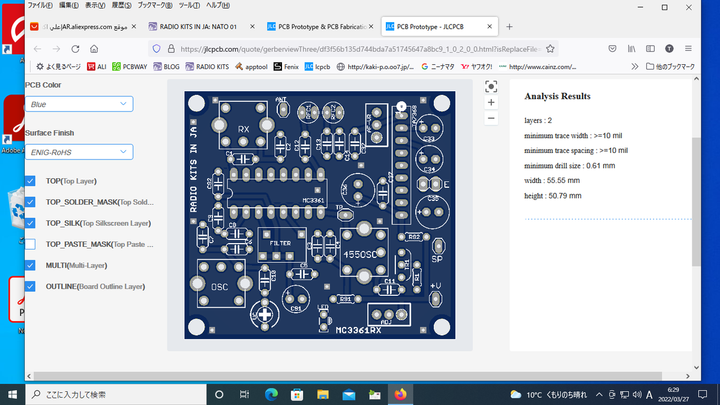Expand the Surface Finish ENIG-RoHS dropdown
This screenshot has height=405, width=720.
[x=79, y=152]
